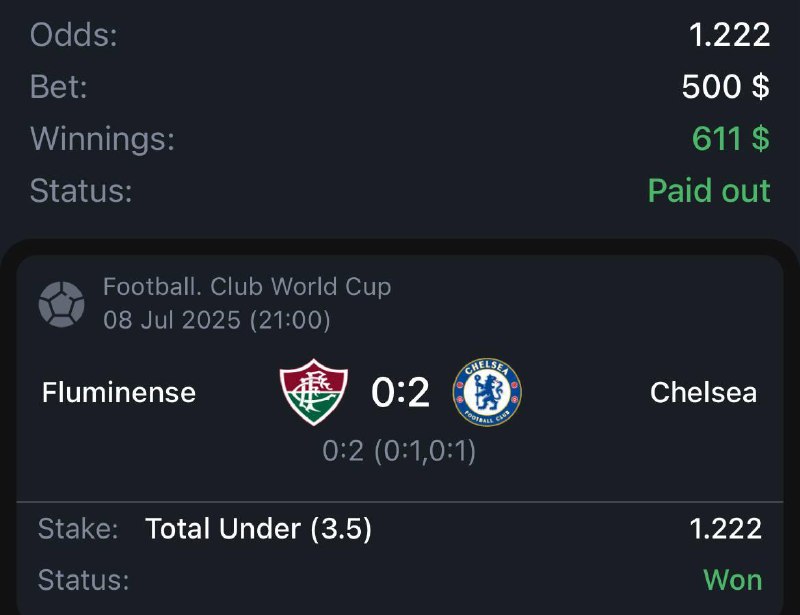Open the Football. Club World Cup league
The width and height of the screenshot is (800, 615).
(247, 287)
